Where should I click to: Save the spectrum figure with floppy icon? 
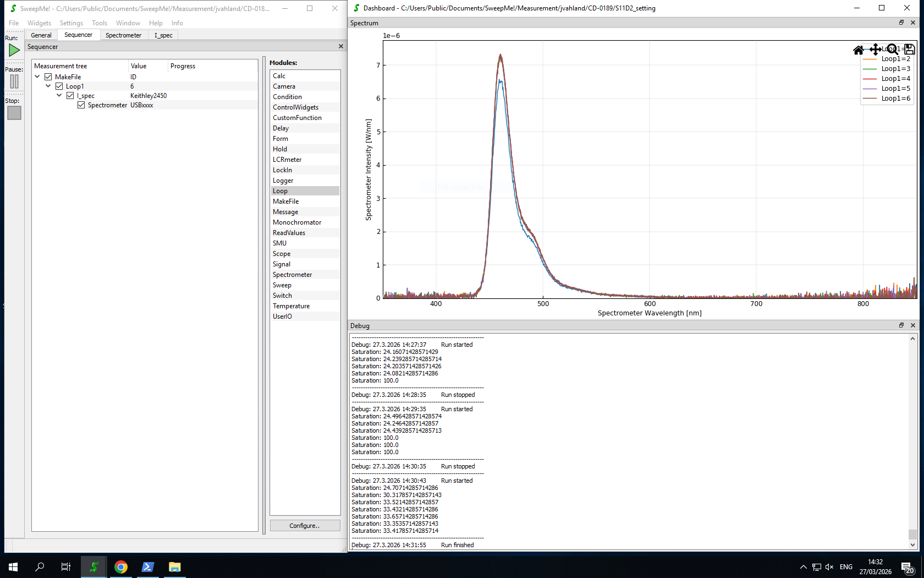909,50
